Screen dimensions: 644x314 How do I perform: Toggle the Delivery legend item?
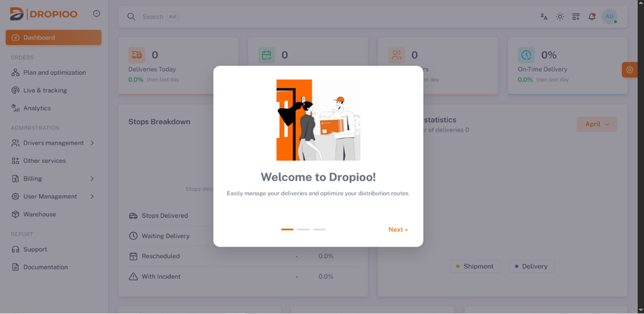[x=532, y=267]
